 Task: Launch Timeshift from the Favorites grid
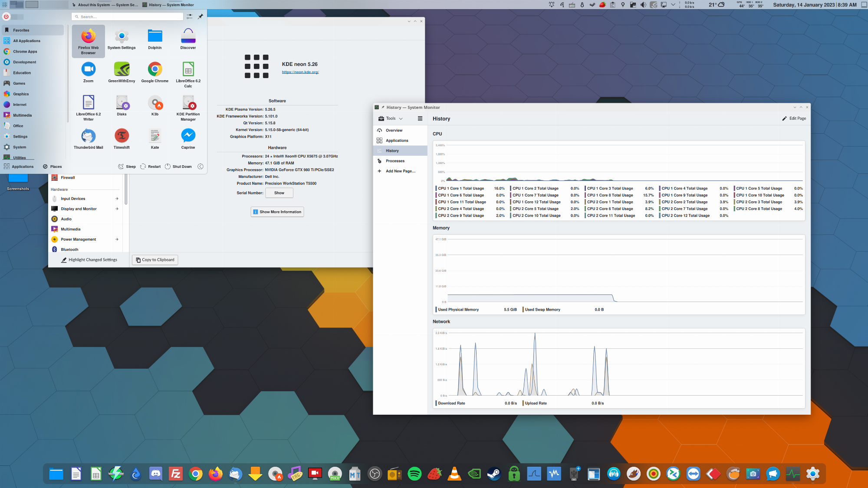[x=122, y=136]
